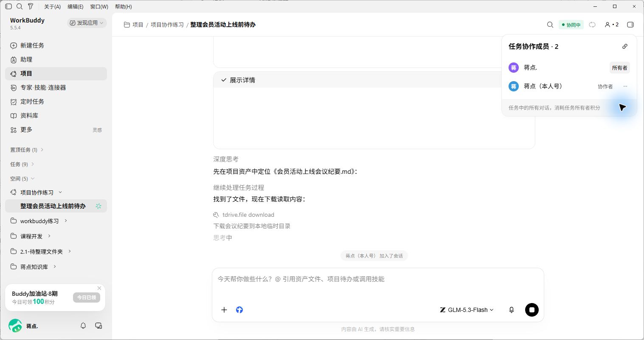Toggle the sidebar panel icon in title bar
Screen dimensions: 644x340
tap(8, 6)
